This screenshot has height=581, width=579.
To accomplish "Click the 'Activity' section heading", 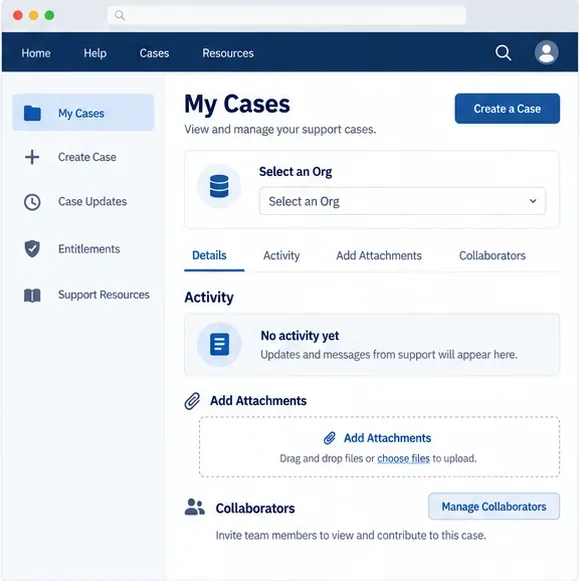I will point(209,297).
